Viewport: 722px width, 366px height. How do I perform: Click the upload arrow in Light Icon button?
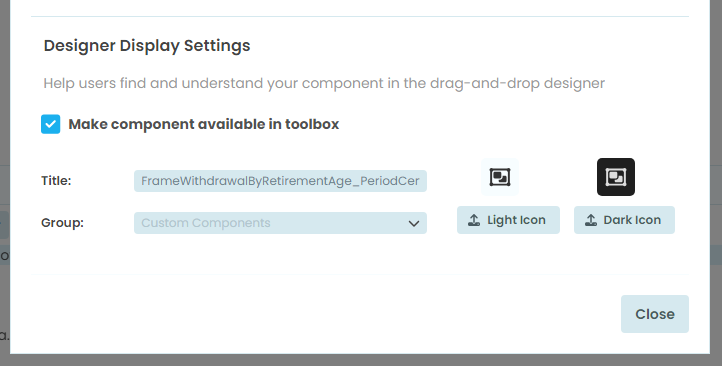coord(474,220)
